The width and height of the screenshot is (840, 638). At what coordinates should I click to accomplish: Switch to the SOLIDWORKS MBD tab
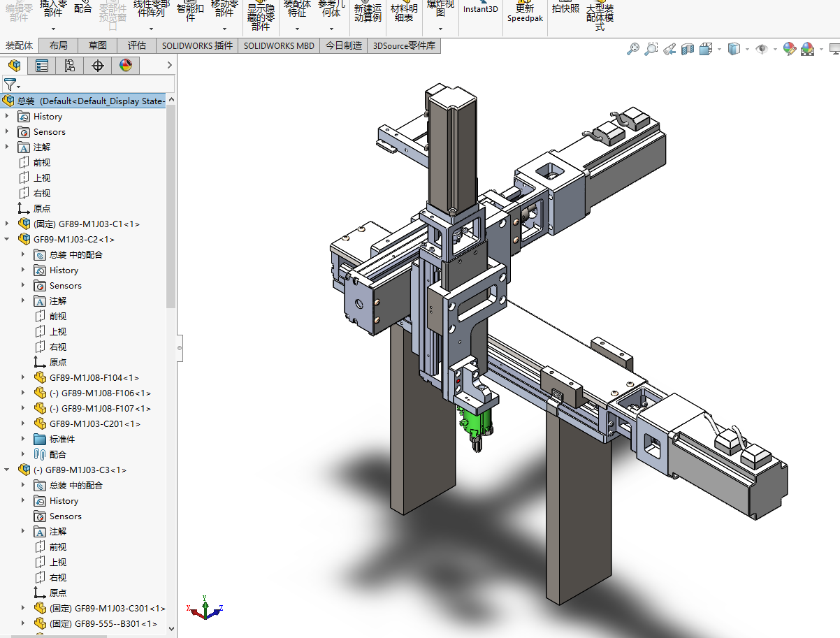[278, 45]
